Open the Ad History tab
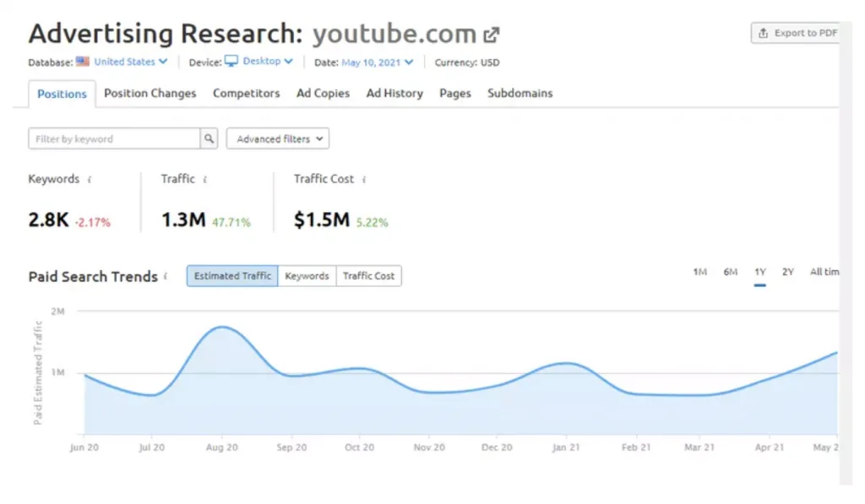The image size is (865, 504). (x=394, y=93)
